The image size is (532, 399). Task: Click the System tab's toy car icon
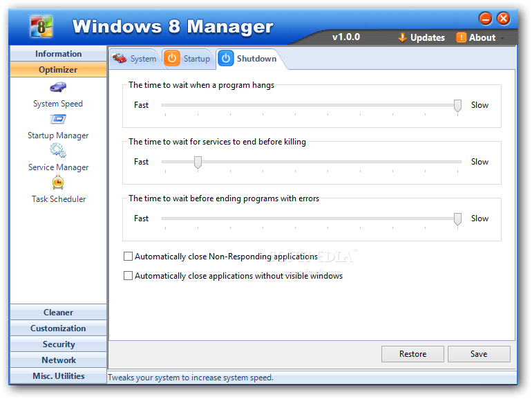[120, 58]
